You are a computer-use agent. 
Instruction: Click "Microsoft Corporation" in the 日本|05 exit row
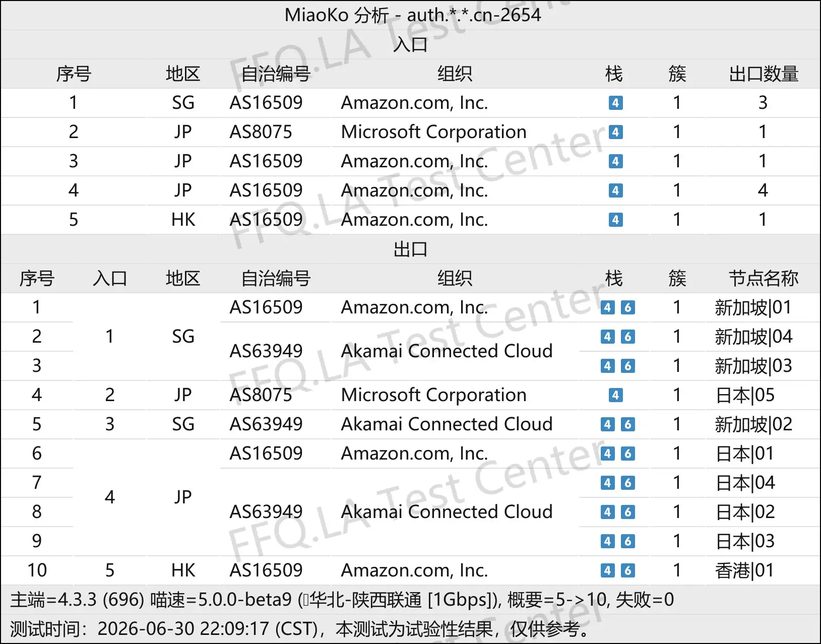(x=434, y=395)
